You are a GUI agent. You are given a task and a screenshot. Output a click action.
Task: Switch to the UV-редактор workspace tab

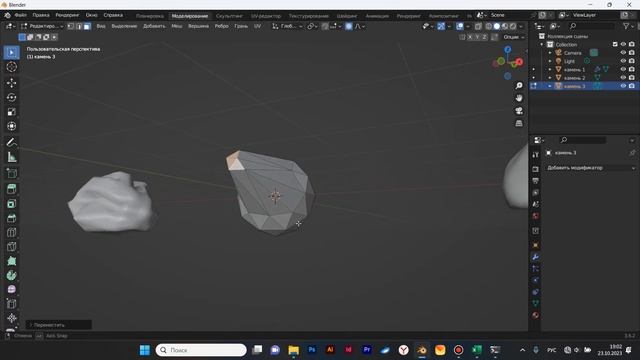266,16
